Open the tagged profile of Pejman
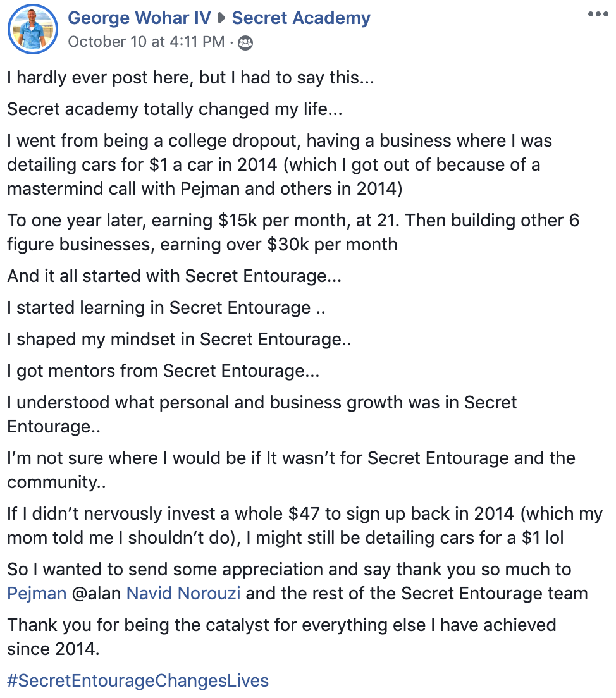 click(x=37, y=594)
